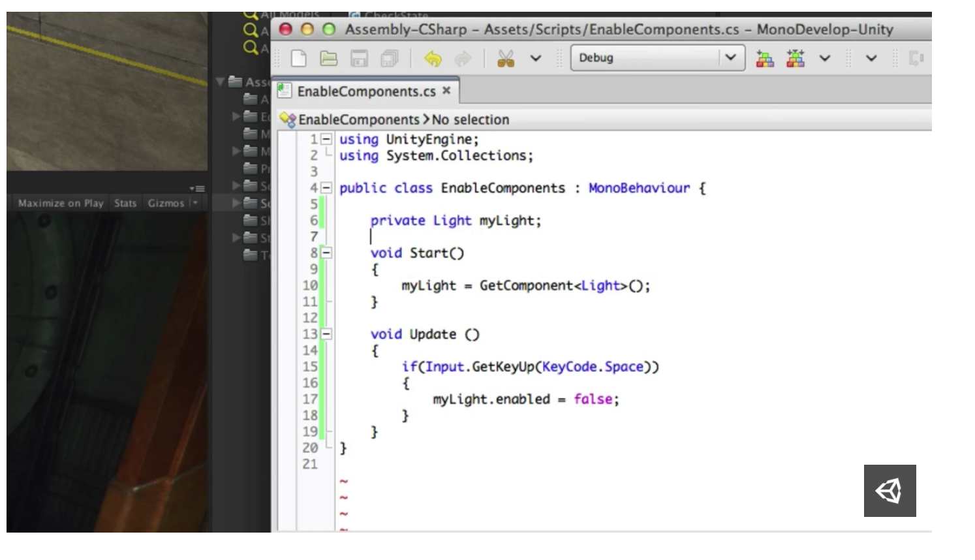Click the greyed Redo arrow icon

click(x=463, y=59)
